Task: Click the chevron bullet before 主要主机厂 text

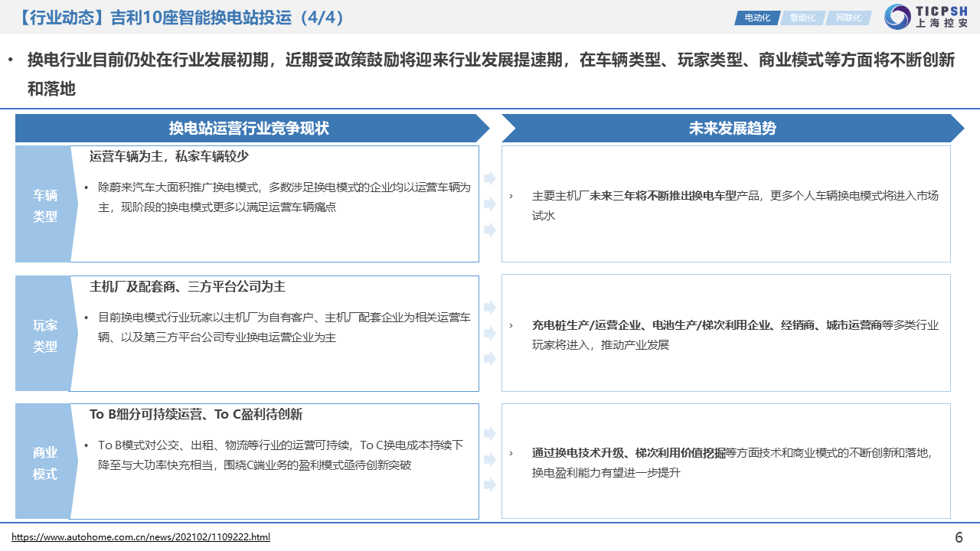Action: [511, 196]
